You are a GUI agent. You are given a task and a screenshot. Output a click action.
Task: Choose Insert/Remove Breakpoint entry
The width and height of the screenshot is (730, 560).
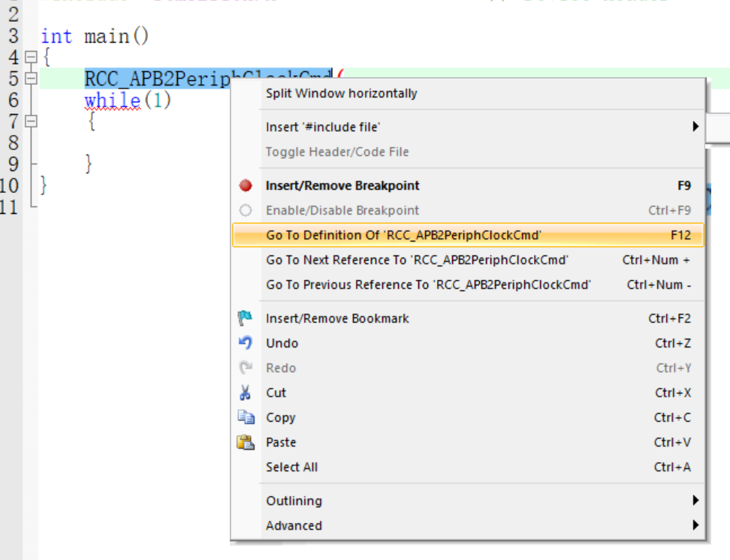(x=469, y=185)
